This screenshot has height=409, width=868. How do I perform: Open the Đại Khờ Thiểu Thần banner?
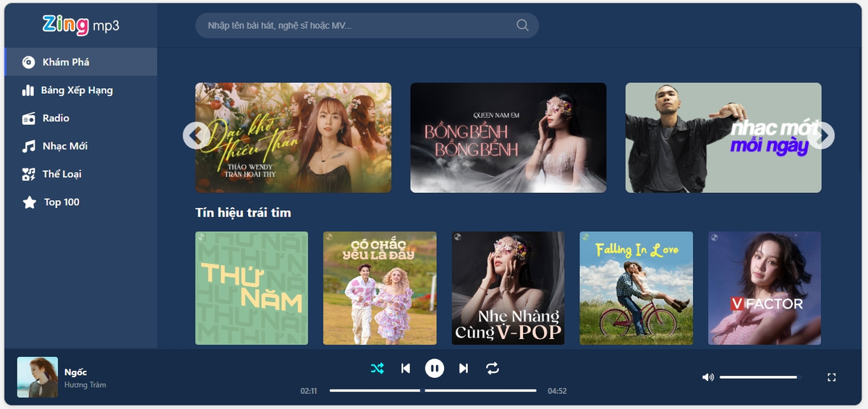click(x=293, y=137)
